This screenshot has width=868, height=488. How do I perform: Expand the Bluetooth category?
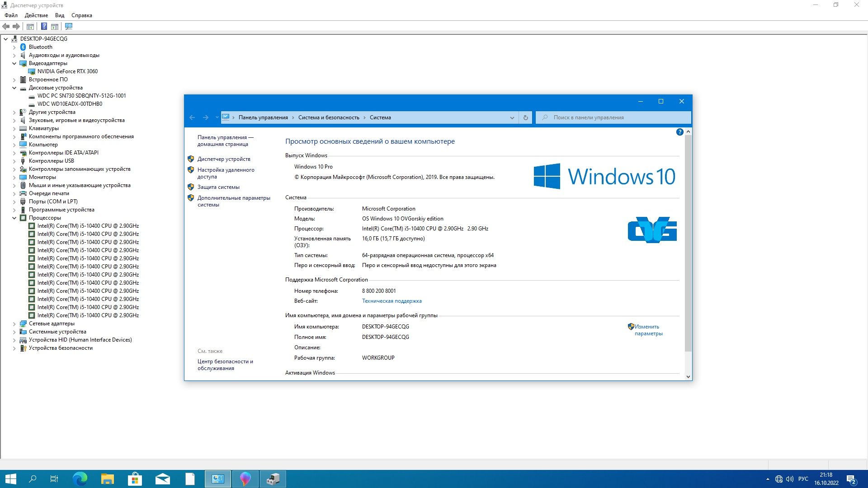(x=14, y=47)
